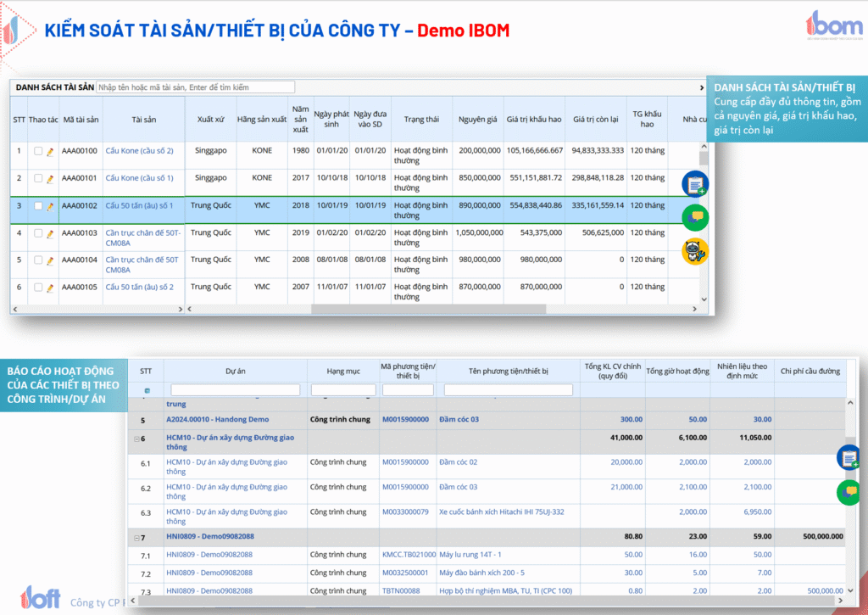Click the edit pencil for asset AAA00100

coord(50,152)
